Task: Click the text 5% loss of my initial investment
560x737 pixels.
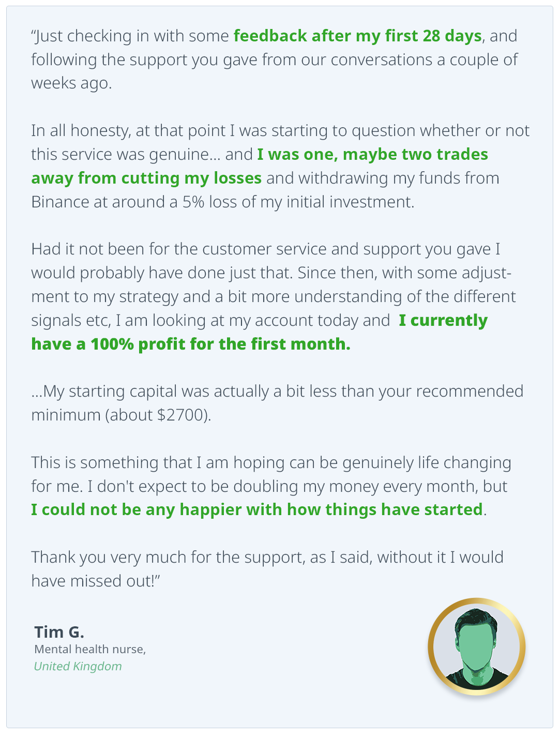Action: click(298, 202)
